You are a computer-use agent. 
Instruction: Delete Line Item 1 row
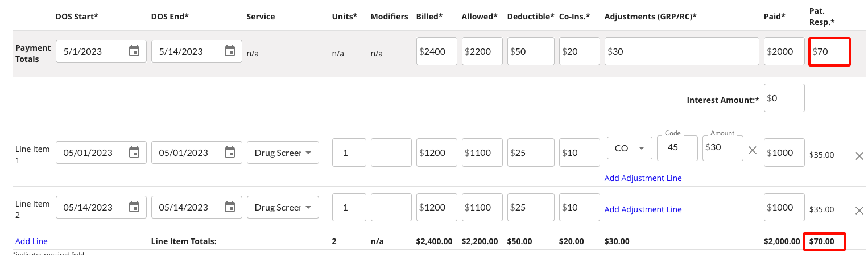[x=859, y=155]
